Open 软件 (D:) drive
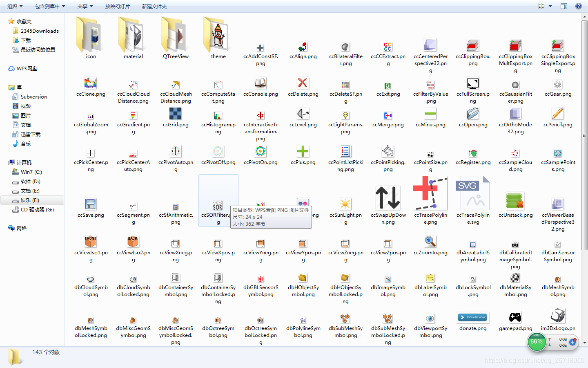 (x=26, y=182)
